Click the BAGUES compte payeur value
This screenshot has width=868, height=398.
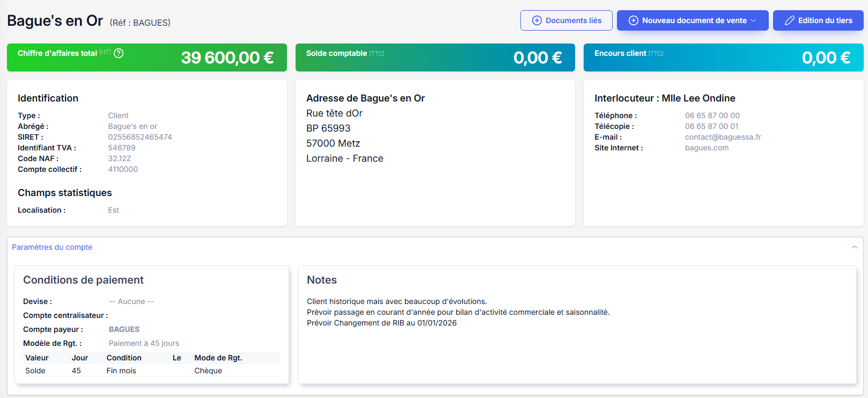(x=124, y=329)
